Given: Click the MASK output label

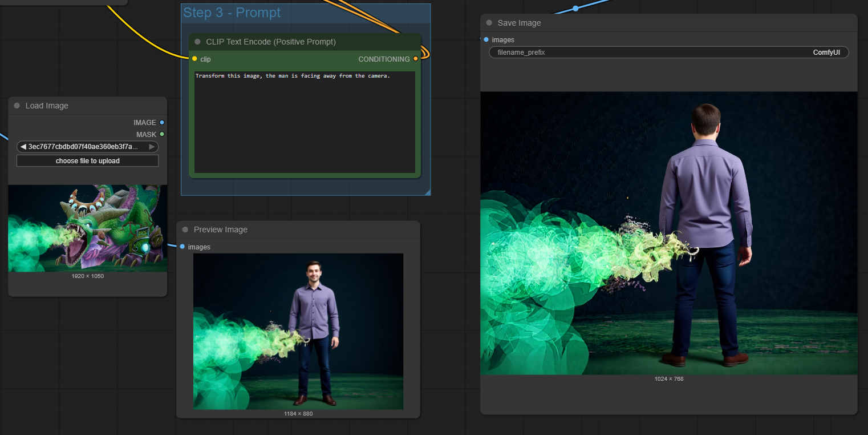Looking at the screenshot, I should click(x=146, y=134).
